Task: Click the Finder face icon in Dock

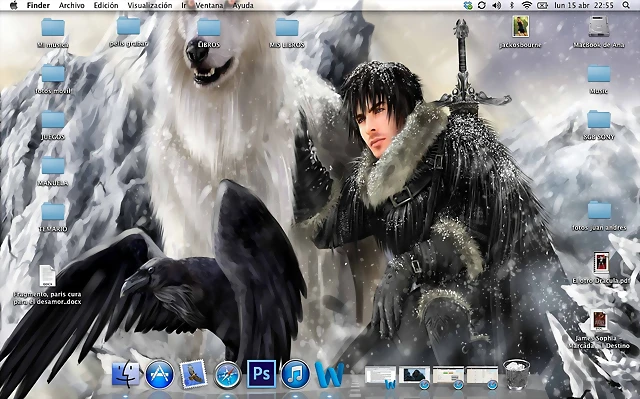Action: point(126,374)
